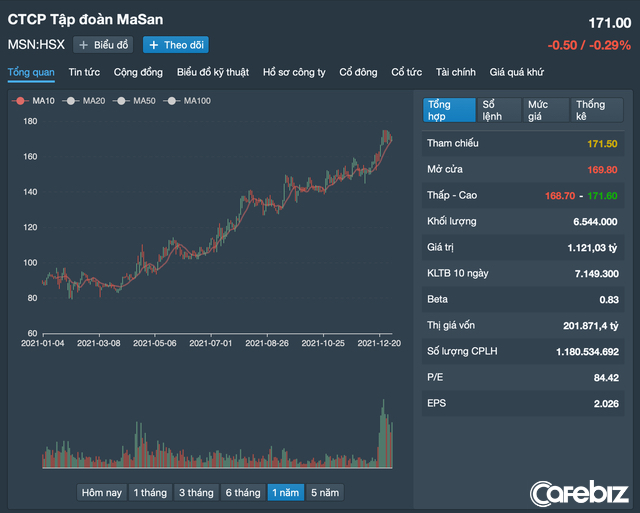The image size is (640, 513).
Task: Switch to the Tin tức tab
Action: tap(84, 72)
